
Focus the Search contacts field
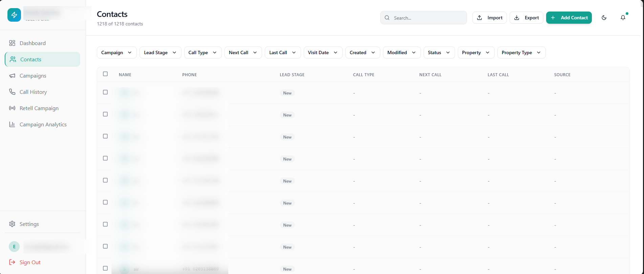pos(424,18)
